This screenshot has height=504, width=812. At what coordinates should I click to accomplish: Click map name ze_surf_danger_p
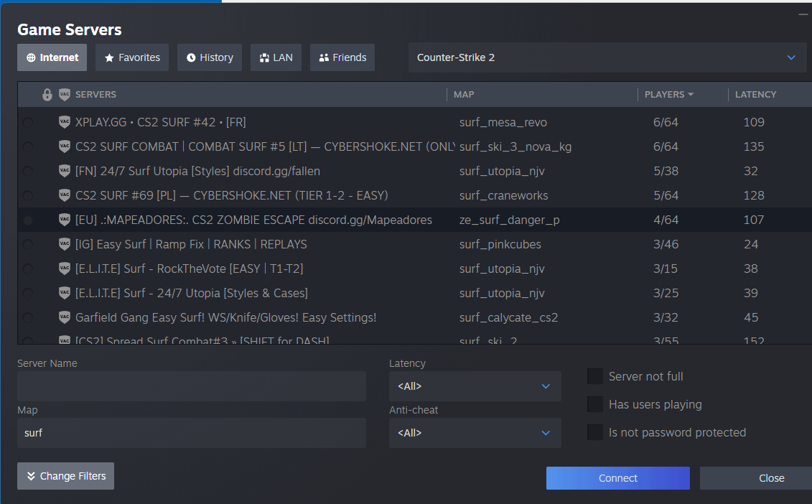[510, 220]
